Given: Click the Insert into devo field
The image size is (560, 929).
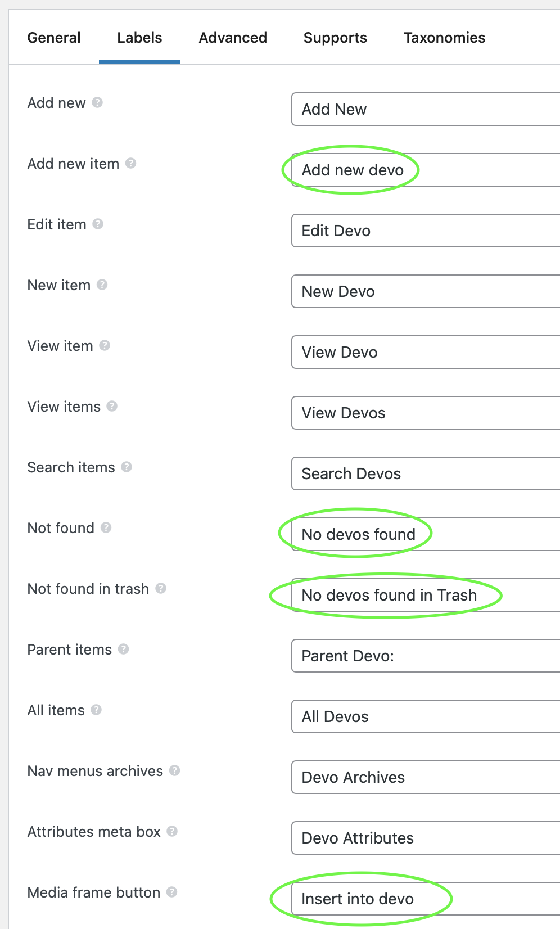Looking at the screenshot, I should tap(426, 899).
